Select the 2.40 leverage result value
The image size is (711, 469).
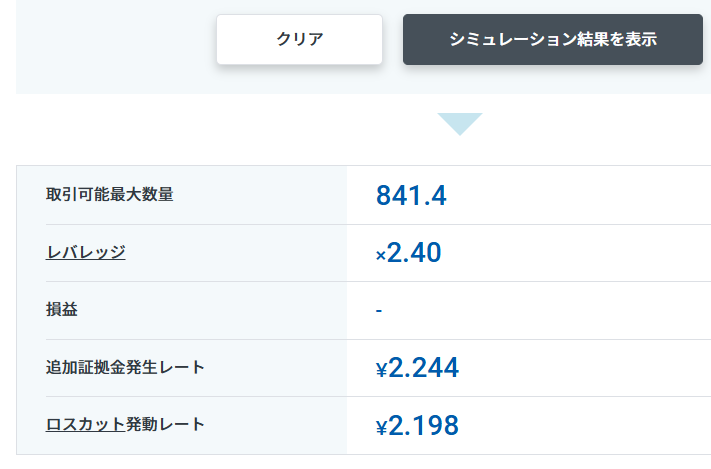pos(414,253)
